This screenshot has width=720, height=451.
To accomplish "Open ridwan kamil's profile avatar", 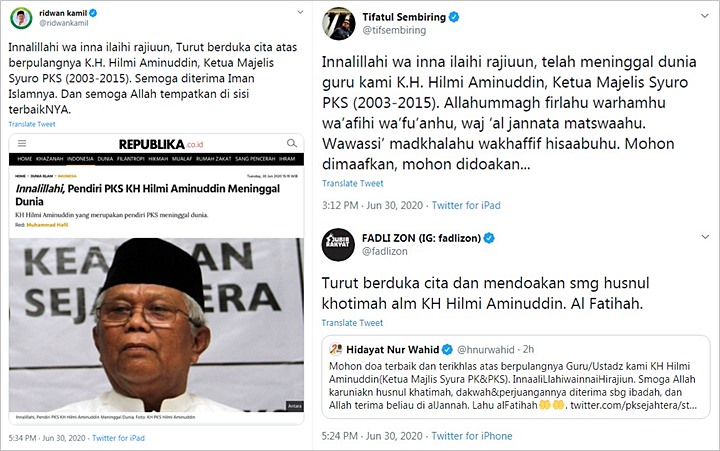I will (x=21, y=18).
